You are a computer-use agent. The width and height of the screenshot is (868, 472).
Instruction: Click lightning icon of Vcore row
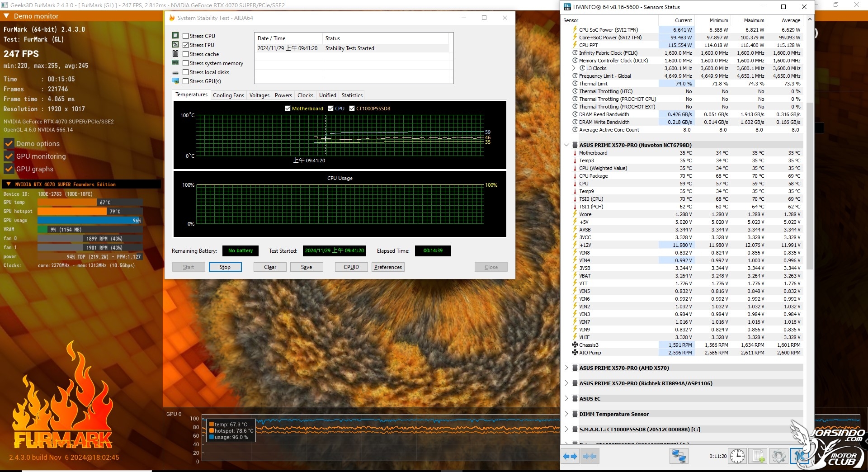[x=575, y=214]
